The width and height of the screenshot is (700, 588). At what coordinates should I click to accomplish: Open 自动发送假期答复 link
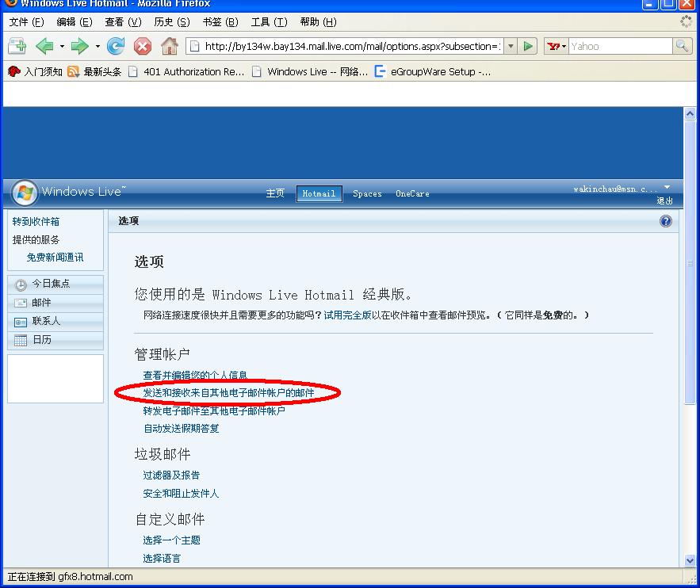point(182,429)
